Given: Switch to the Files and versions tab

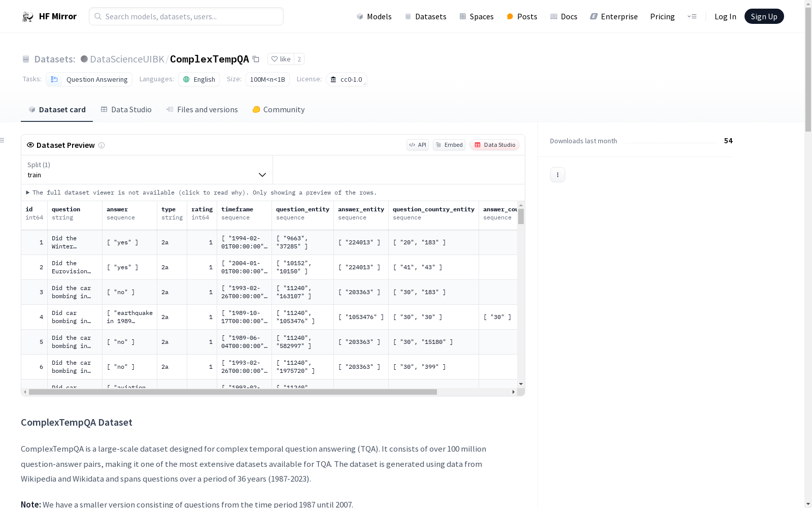Looking at the screenshot, I should [202, 110].
